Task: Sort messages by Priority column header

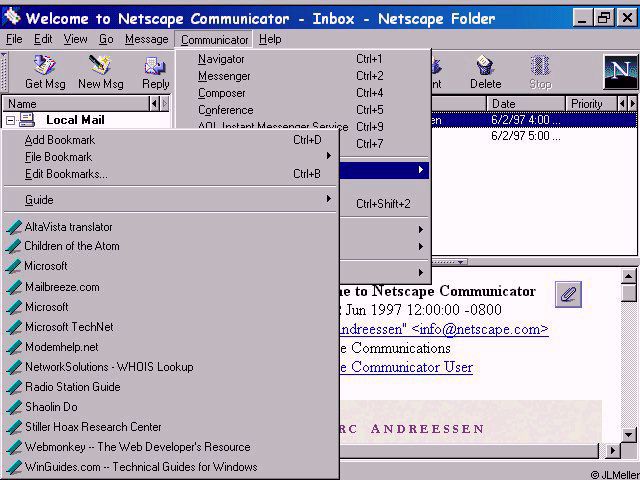Action: (591, 104)
